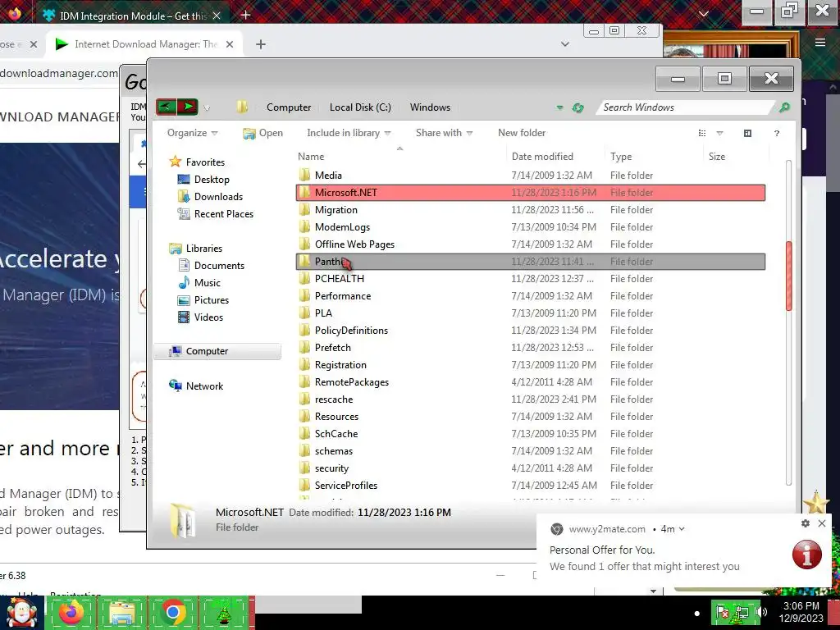Select Computer in the address breadcrumb
The height and width of the screenshot is (630, 840).
tap(289, 107)
